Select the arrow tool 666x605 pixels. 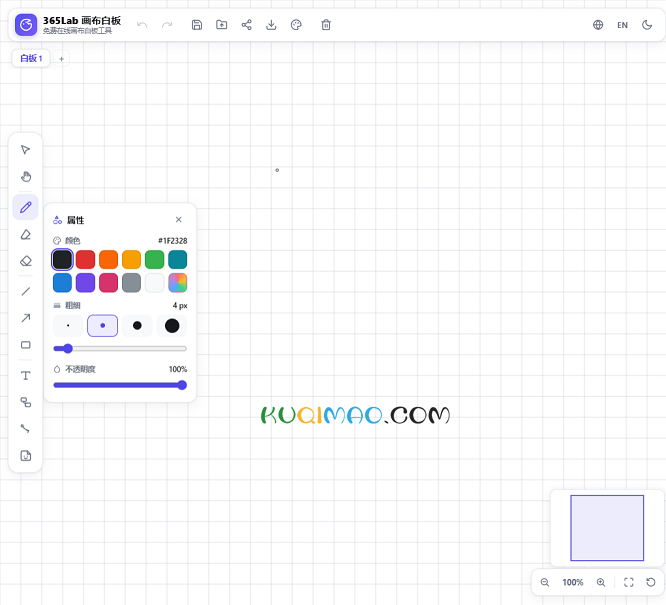25,318
